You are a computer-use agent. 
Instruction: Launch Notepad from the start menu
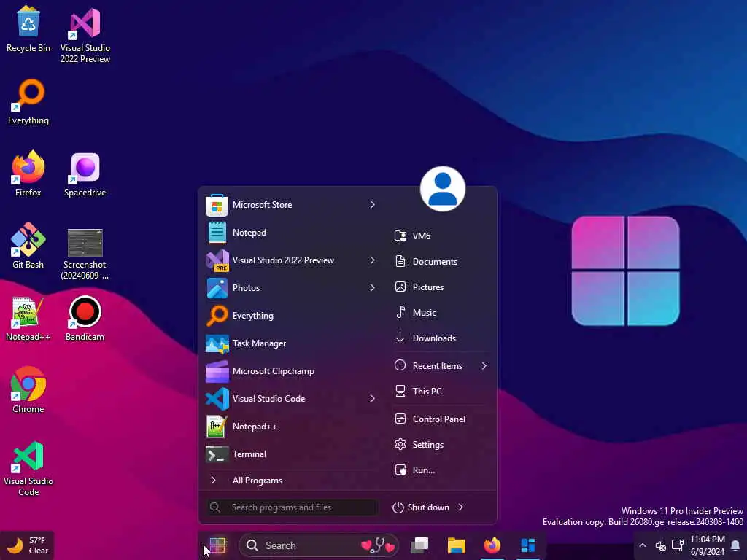point(292,233)
